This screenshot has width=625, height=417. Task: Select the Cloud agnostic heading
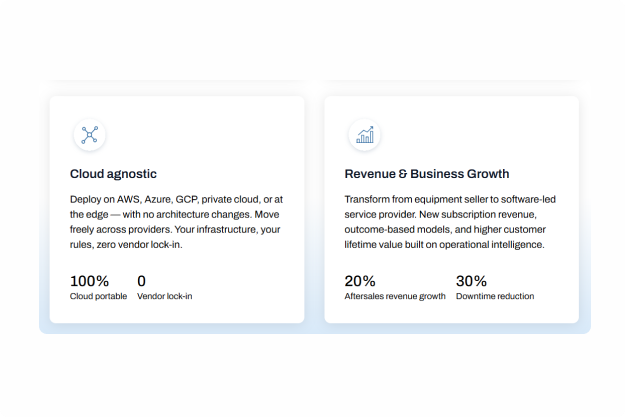click(x=113, y=174)
